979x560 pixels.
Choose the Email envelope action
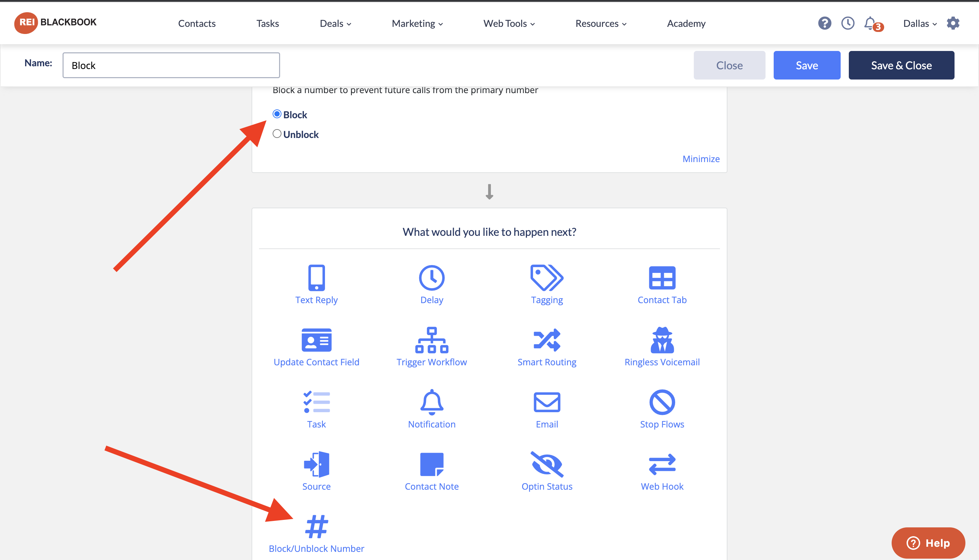[x=547, y=402]
